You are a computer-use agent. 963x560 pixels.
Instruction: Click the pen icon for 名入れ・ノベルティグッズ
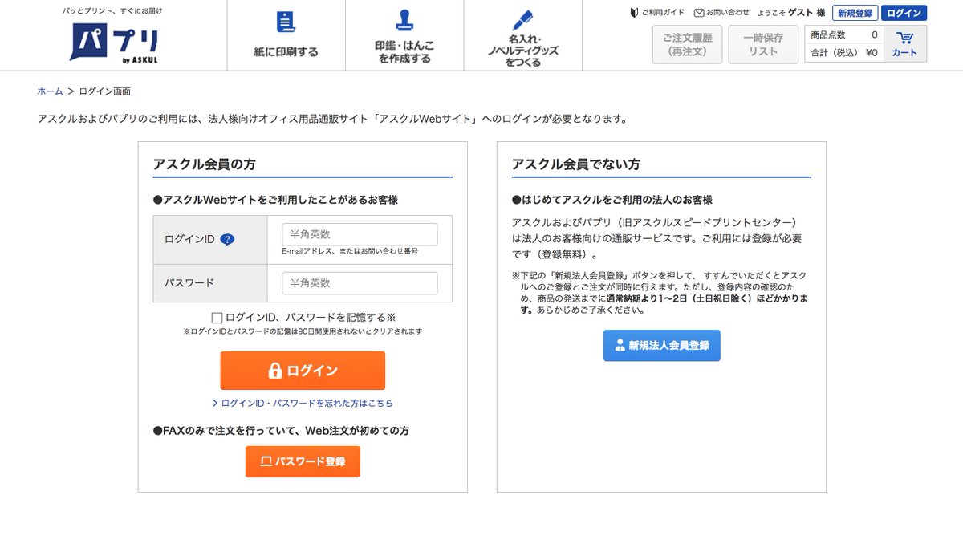pyautogui.click(x=522, y=20)
